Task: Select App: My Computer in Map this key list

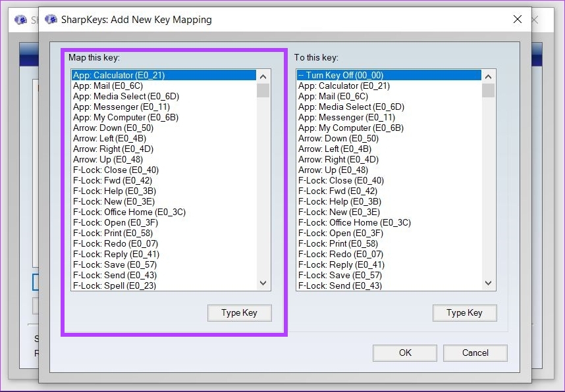Action: 164,117
